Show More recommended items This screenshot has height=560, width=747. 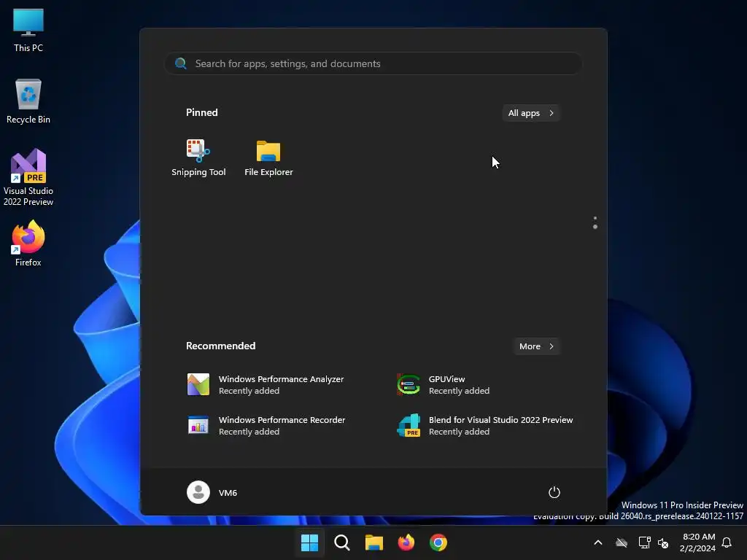536,346
